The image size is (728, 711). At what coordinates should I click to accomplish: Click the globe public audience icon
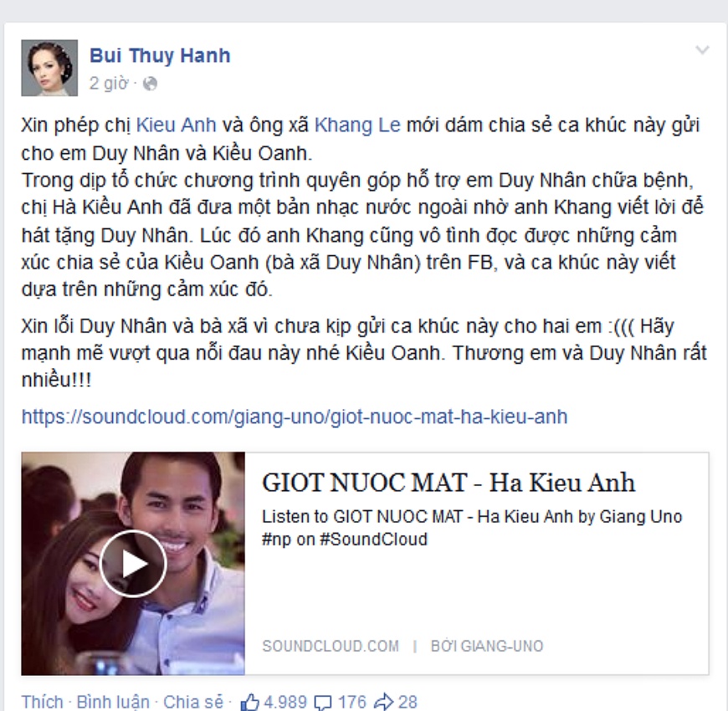coord(150,84)
